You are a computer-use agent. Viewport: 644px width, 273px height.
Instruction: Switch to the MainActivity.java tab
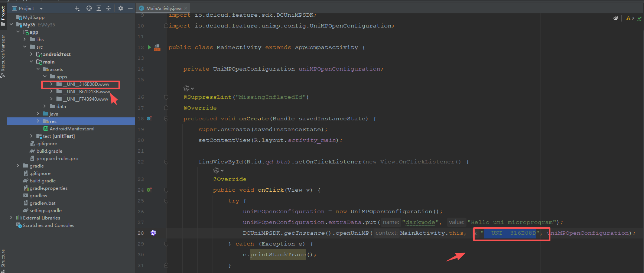click(x=164, y=8)
